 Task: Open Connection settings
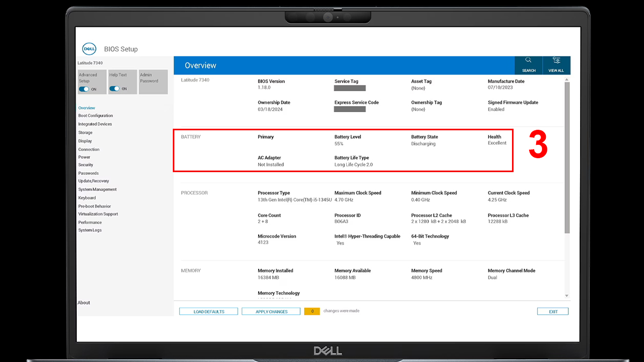pos(89,149)
